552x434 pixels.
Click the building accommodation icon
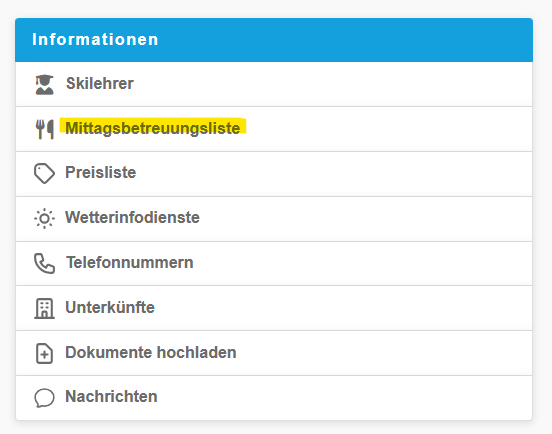coord(44,308)
